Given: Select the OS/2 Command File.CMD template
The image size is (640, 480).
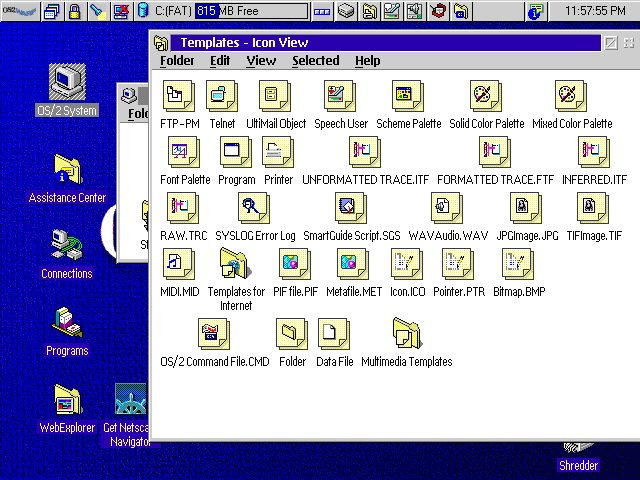Looking at the screenshot, I should 214,334.
